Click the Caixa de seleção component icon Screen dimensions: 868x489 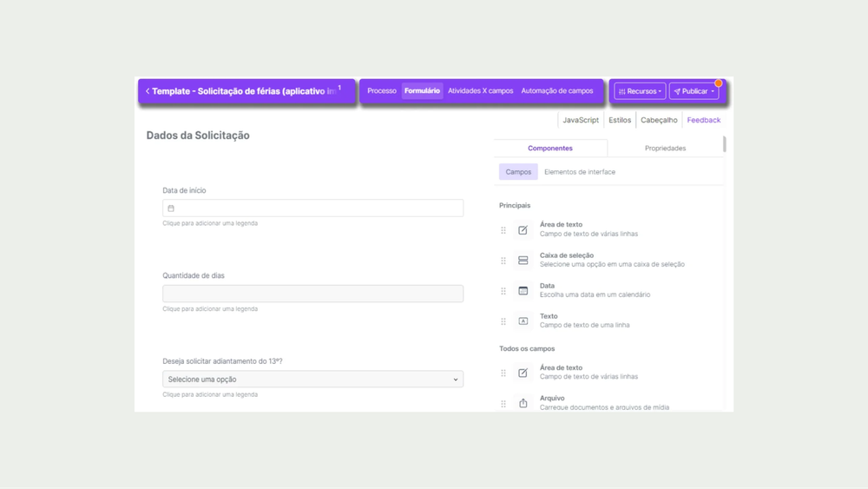(x=523, y=261)
